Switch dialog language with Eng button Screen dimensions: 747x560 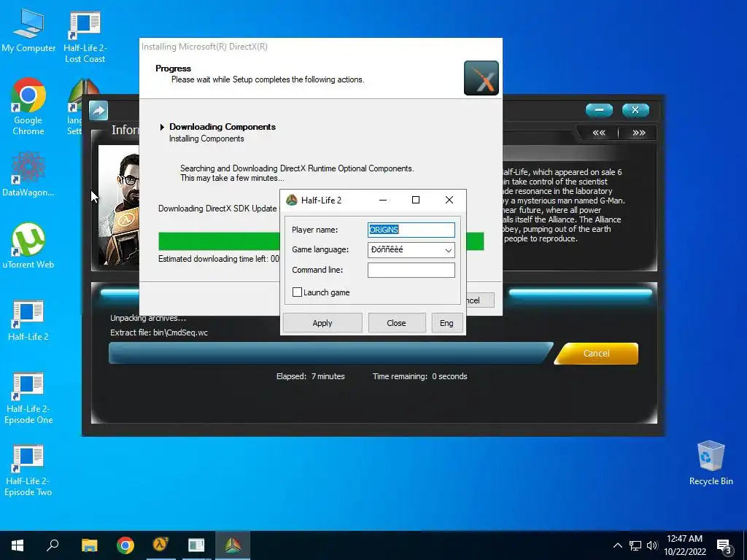447,323
